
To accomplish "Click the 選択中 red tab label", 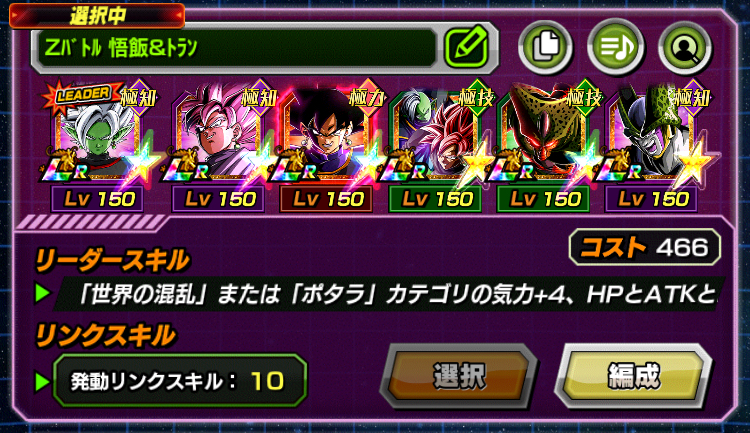I will click(97, 16).
